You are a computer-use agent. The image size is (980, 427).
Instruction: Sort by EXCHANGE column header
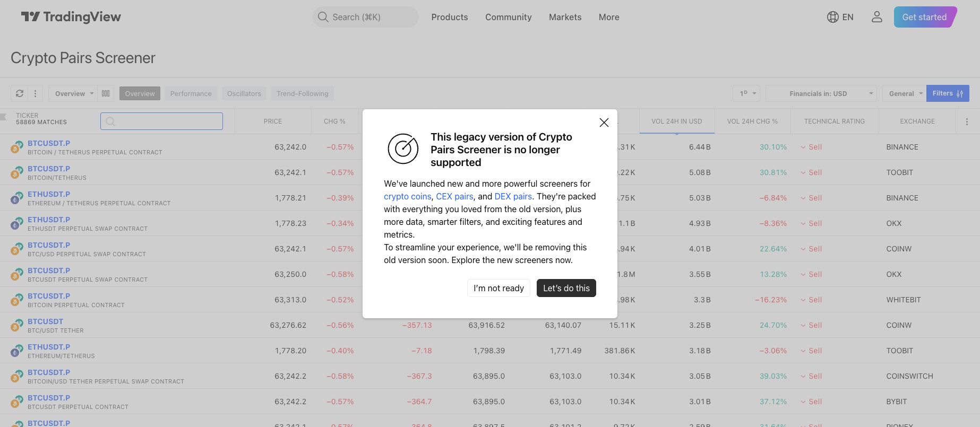coord(917,121)
